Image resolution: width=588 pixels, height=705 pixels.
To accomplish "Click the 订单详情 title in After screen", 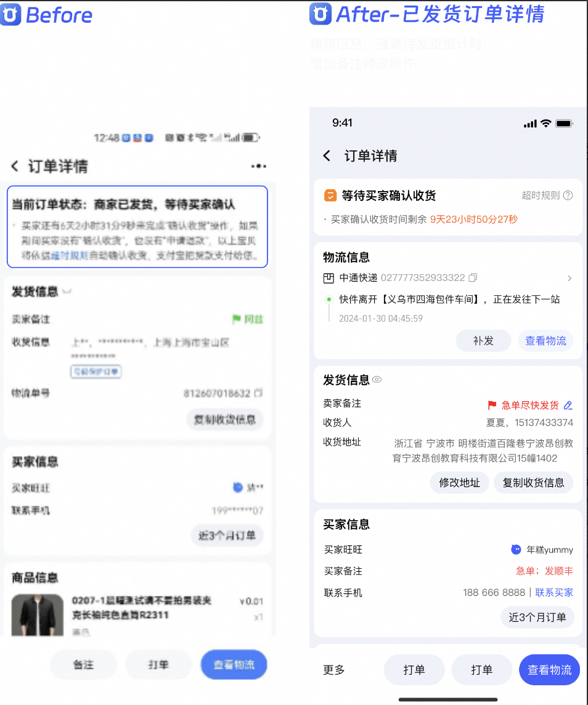I will 371,156.
